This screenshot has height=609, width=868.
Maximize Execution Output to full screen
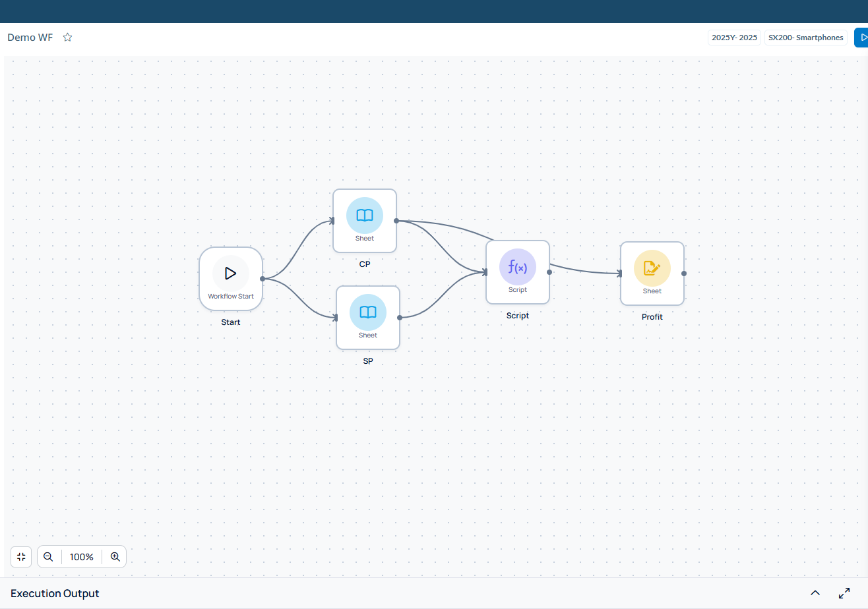point(844,593)
